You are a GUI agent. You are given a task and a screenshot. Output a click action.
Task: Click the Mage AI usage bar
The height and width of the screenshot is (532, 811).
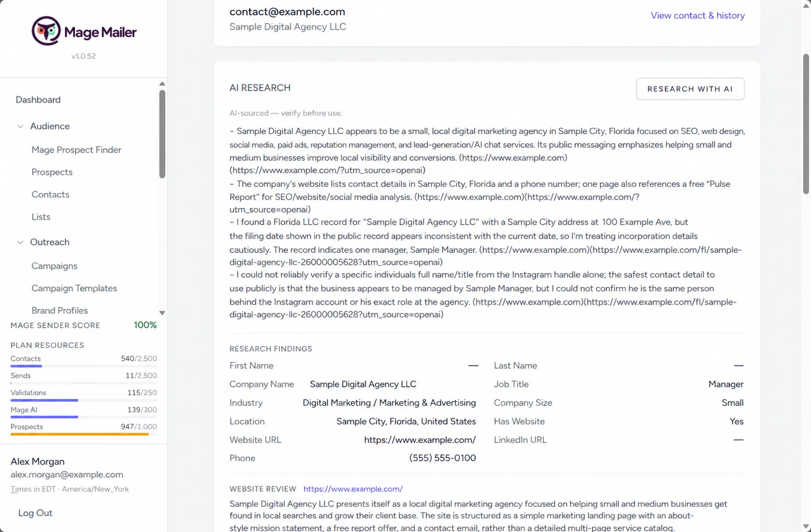pyautogui.click(x=84, y=417)
